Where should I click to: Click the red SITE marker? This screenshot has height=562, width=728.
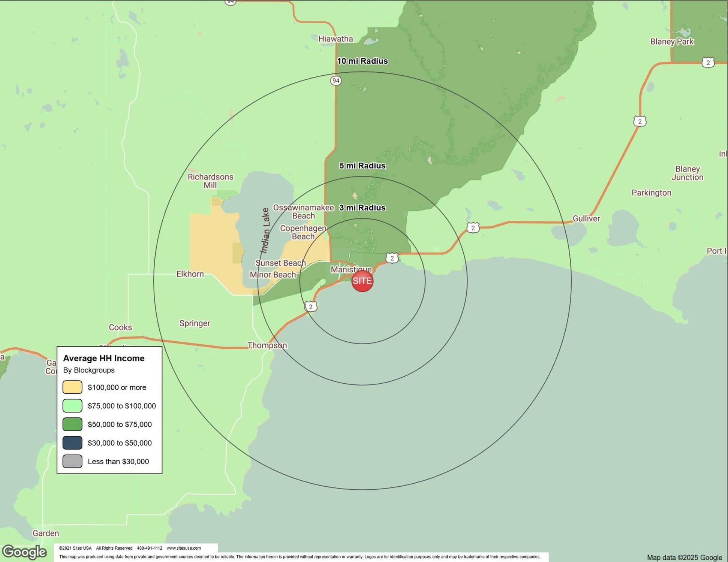362,281
